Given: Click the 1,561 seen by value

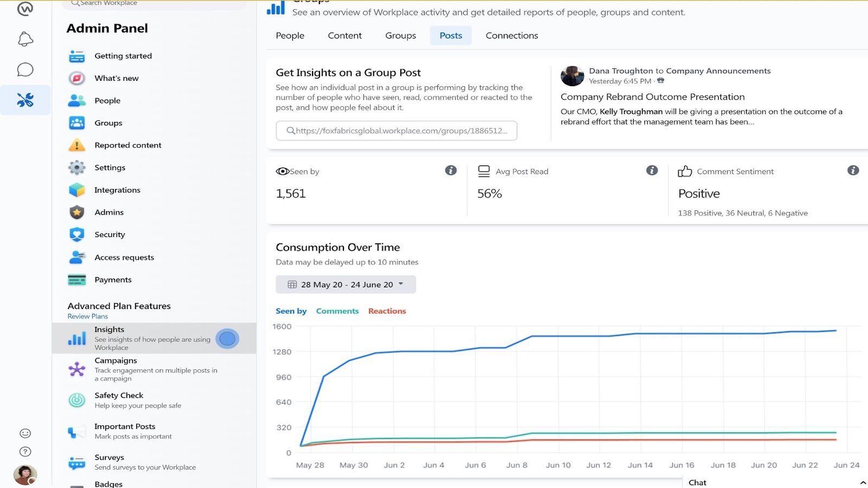Looking at the screenshot, I should (291, 194).
